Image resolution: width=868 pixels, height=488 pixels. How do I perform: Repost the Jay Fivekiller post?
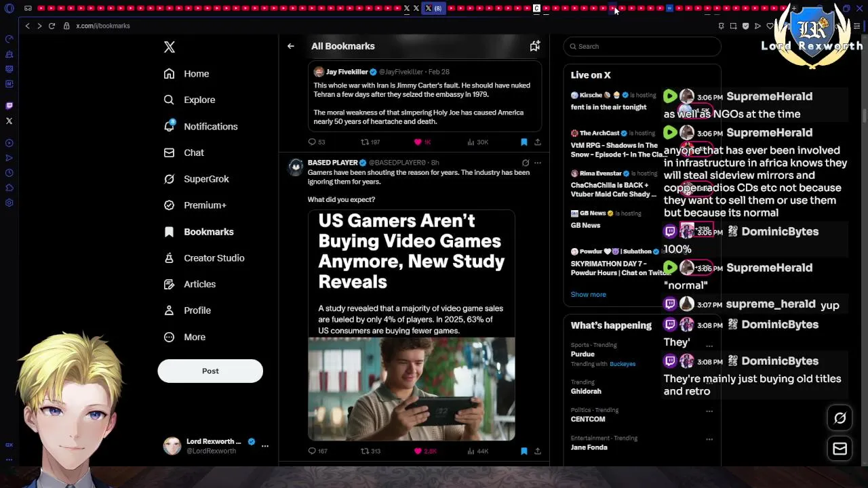click(x=370, y=142)
